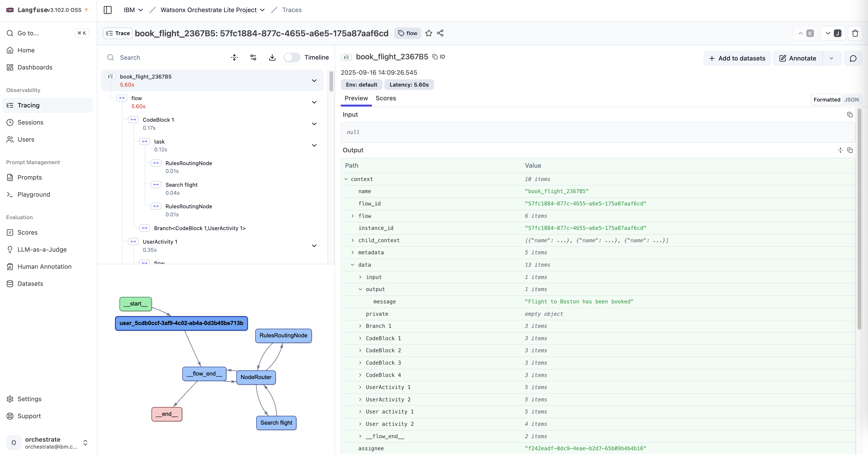Screen dimensions: 868x455
Task: Open Scores under Evaluation sidebar
Action: click(47, 232)
